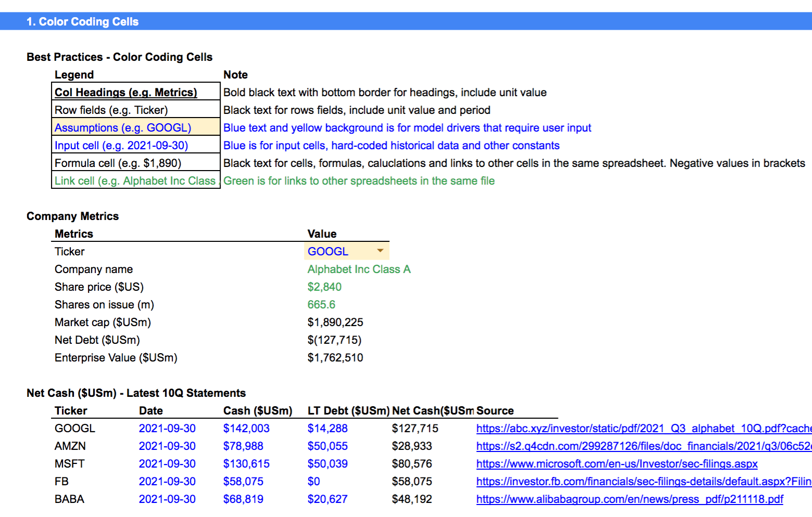Select the FB ticker cell in the table
The width and height of the screenshot is (812, 517).
point(61,482)
